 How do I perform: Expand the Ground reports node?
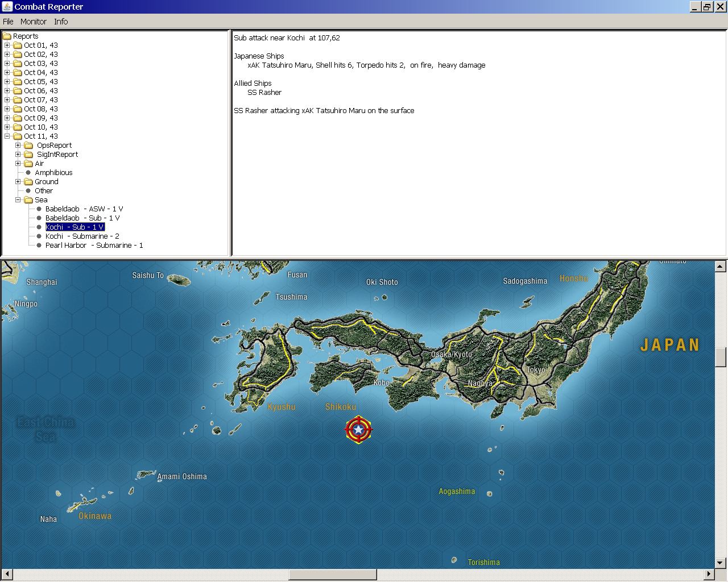tap(18, 182)
